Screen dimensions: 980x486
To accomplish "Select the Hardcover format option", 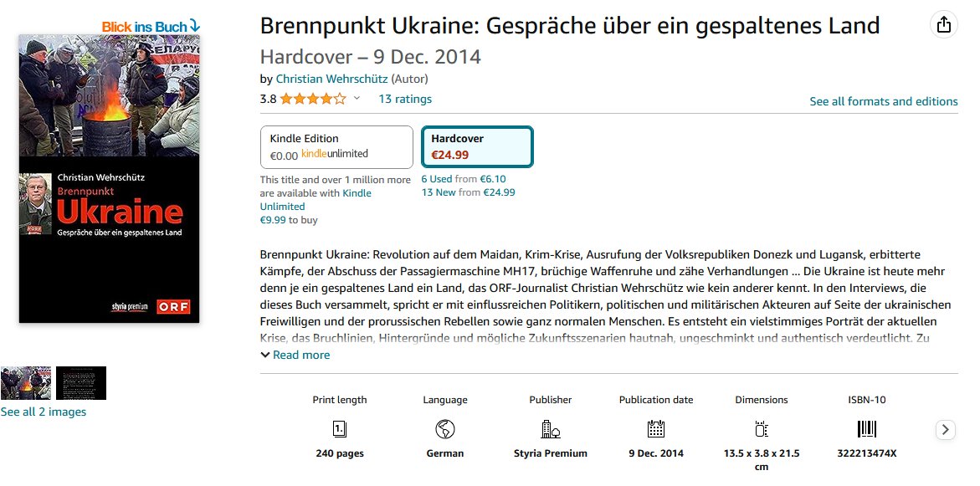I will pos(478,146).
